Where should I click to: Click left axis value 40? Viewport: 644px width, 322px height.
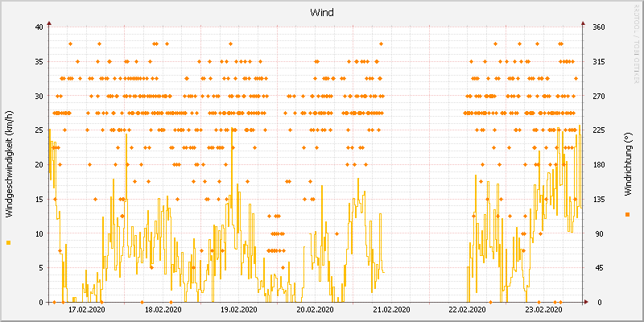tap(39, 27)
